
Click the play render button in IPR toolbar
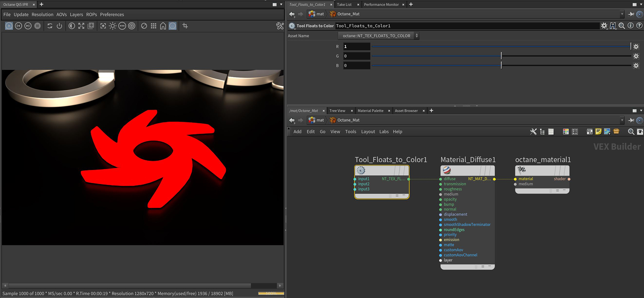(x=9, y=26)
